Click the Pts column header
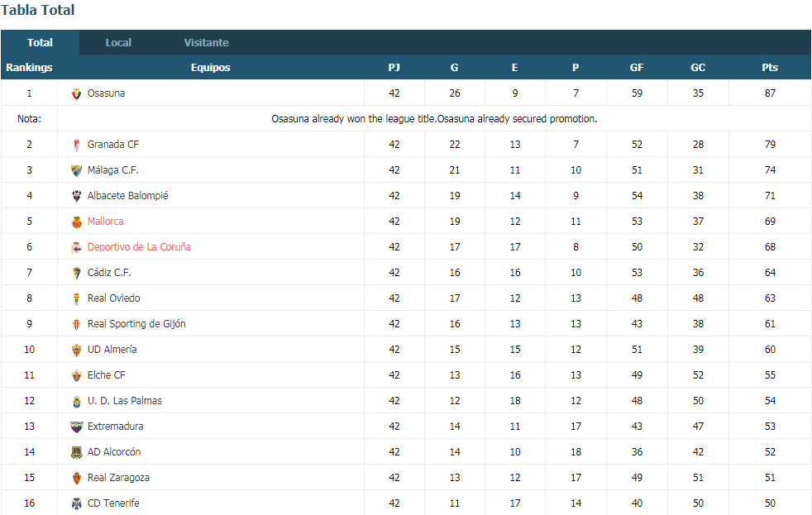Image resolution: width=812 pixels, height=515 pixels. pyautogui.click(x=770, y=67)
